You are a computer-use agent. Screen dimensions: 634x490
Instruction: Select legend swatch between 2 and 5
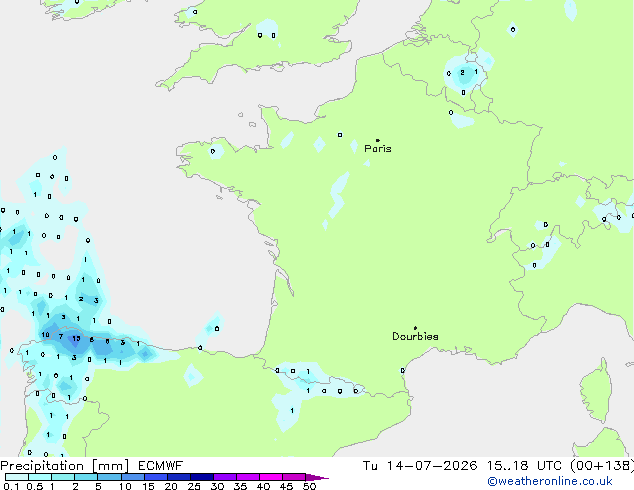pyautogui.click(x=86, y=477)
